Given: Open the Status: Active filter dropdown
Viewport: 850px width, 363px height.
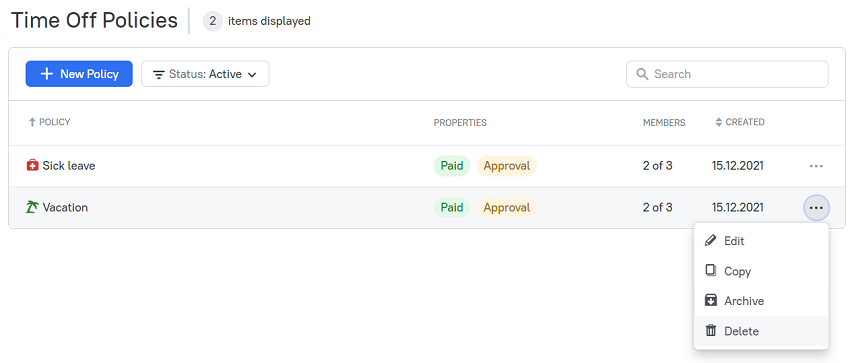Looking at the screenshot, I should 205,74.
